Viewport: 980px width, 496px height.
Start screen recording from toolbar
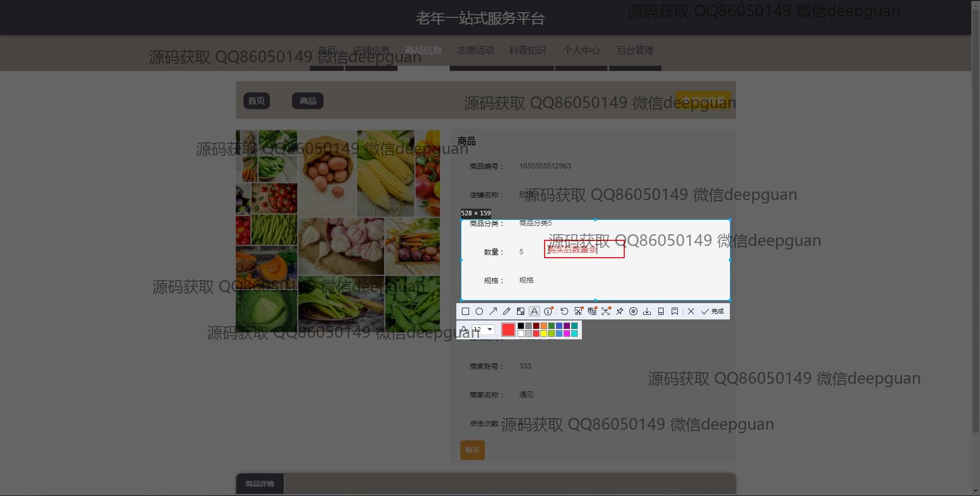click(633, 311)
